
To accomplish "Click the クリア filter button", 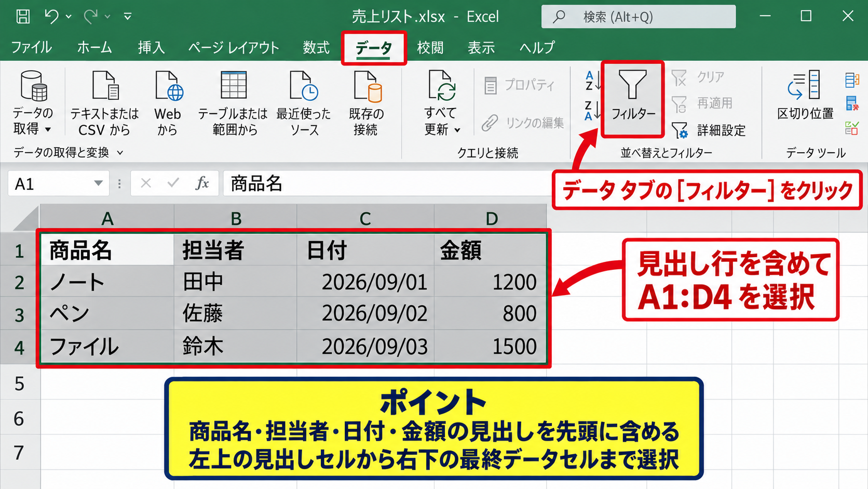I will (x=698, y=77).
